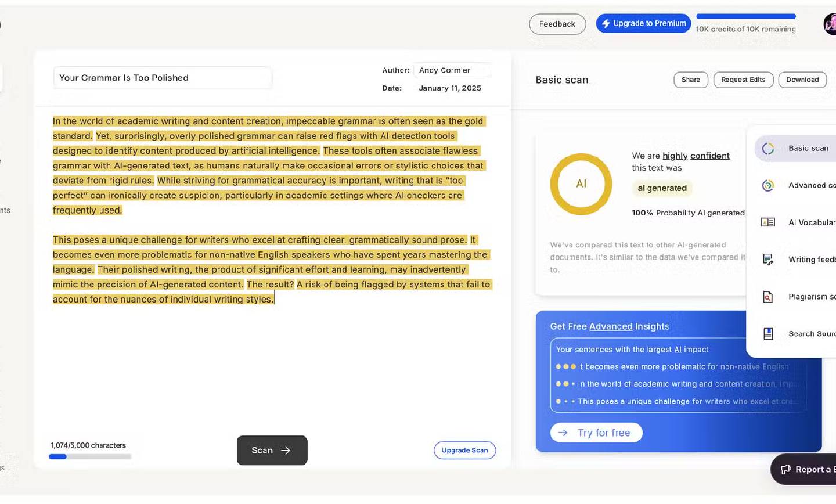Open the user profile avatar
836x504 pixels.
(830, 24)
